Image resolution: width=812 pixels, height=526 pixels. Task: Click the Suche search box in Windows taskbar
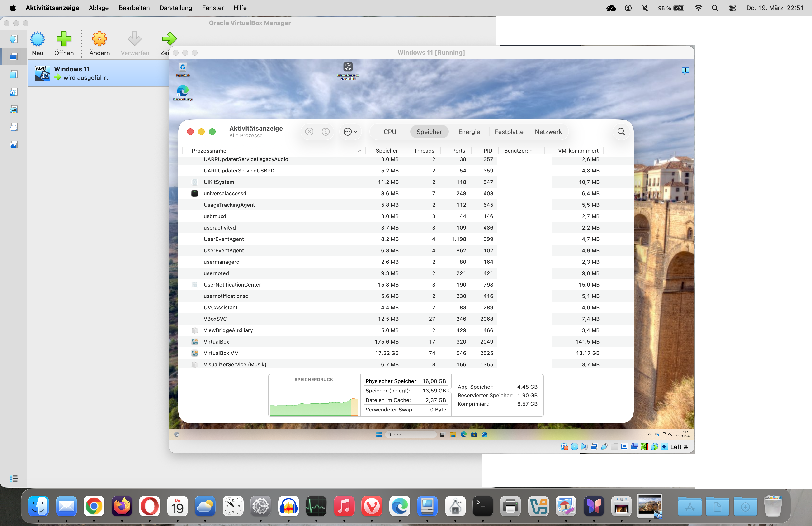pyautogui.click(x=411, y=434)
